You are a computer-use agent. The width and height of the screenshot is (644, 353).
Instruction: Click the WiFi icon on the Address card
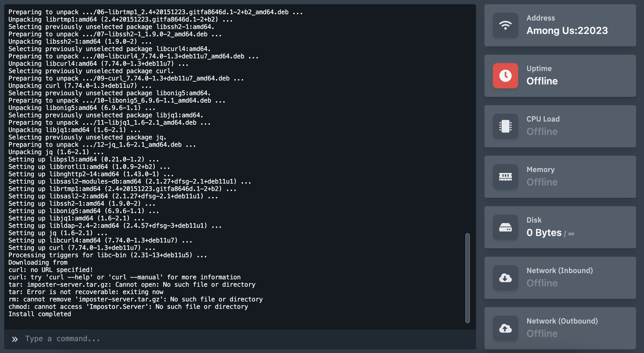pos(505,25)
